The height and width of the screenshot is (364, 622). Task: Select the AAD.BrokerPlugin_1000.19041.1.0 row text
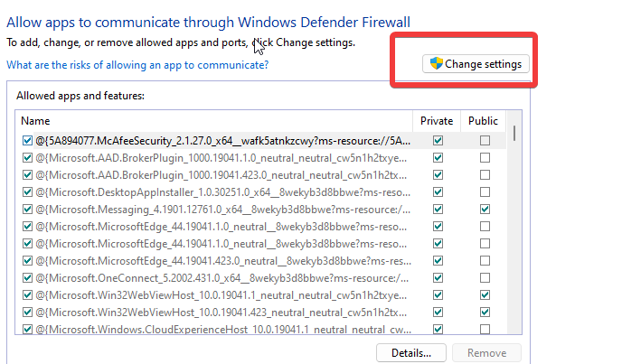tap(221, 158)
